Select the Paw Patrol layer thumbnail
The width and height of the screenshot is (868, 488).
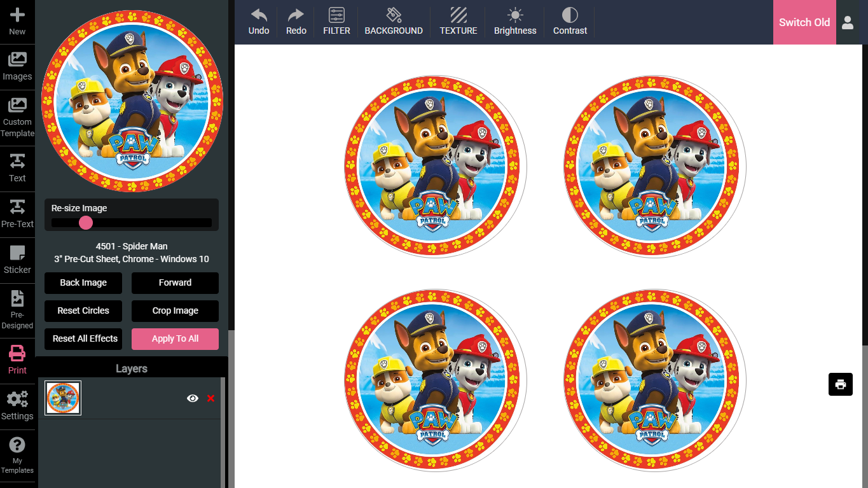coord(63,398)
